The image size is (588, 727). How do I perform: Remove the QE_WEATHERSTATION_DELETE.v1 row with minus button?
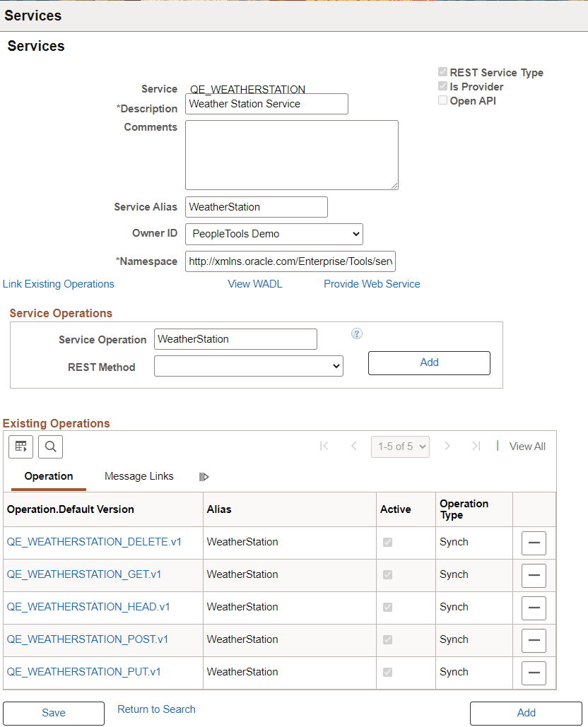[x=534, y=543]
